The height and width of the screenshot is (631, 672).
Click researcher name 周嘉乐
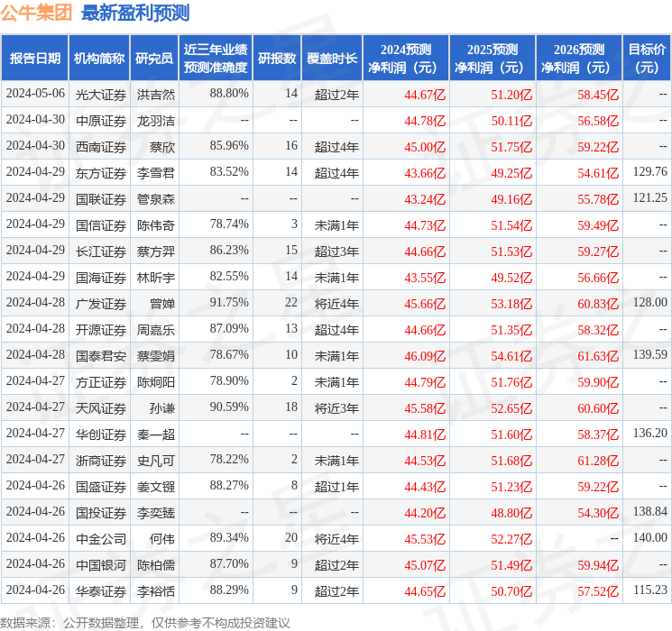[x=156, y=330]
